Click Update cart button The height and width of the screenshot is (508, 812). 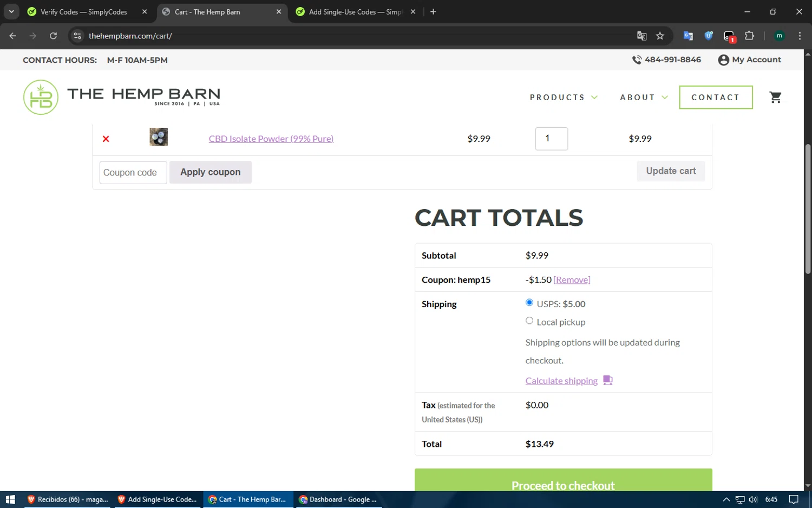pos(671,171)
